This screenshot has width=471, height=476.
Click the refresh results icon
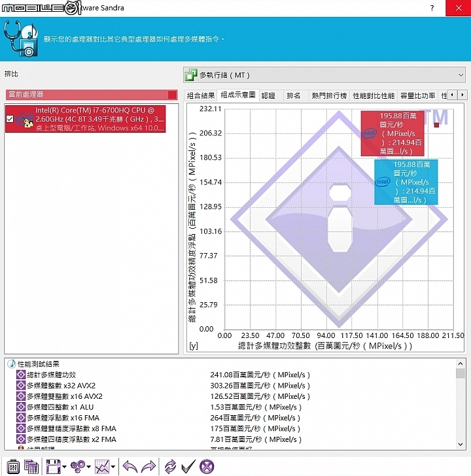pos(170,466)
